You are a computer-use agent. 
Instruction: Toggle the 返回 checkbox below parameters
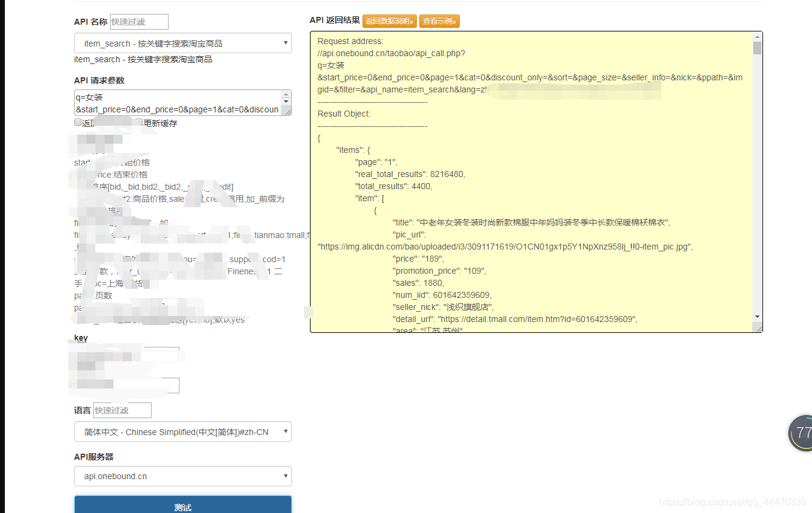(78, 122)
